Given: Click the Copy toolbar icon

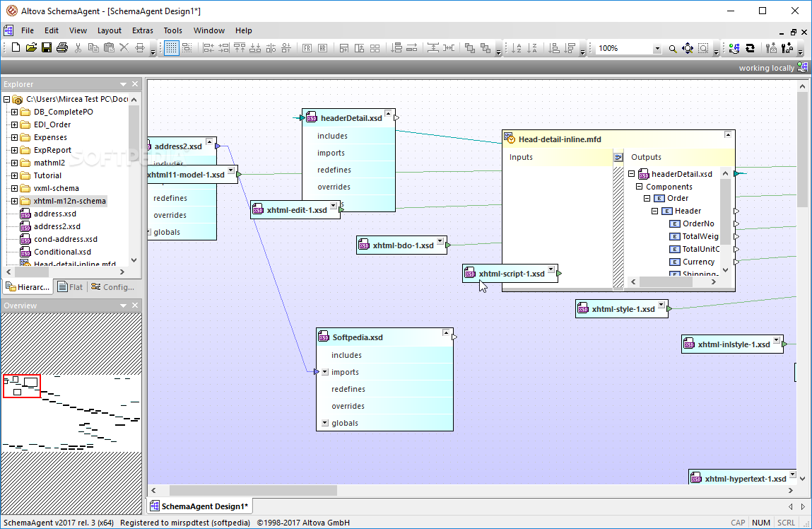Looking at the screenshot, I should point(93,48).
